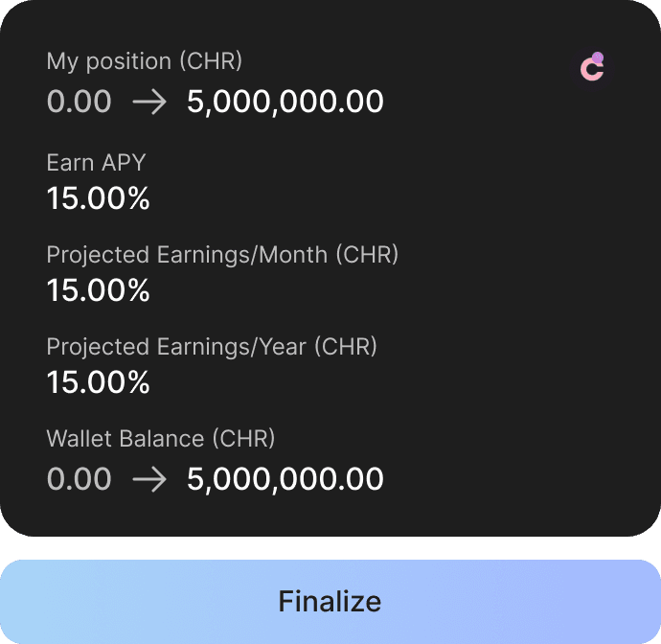Click the new 5,000,000.00 position amount

point(285,102)
